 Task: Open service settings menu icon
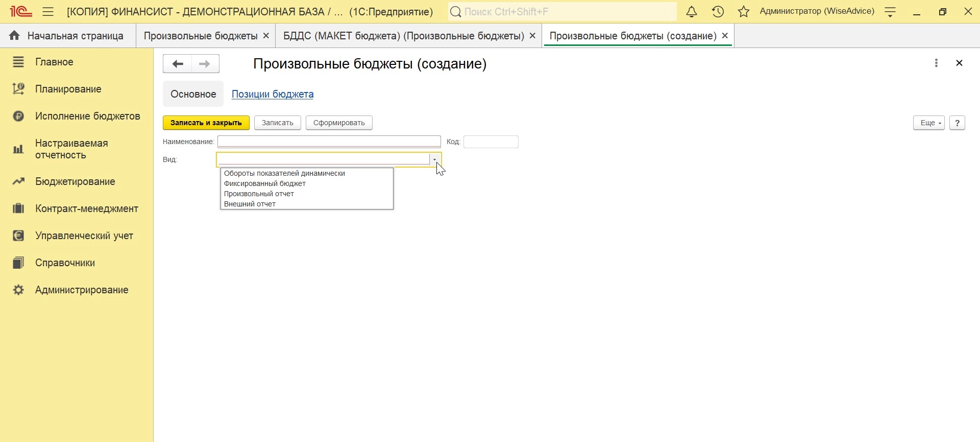[890, 12]
